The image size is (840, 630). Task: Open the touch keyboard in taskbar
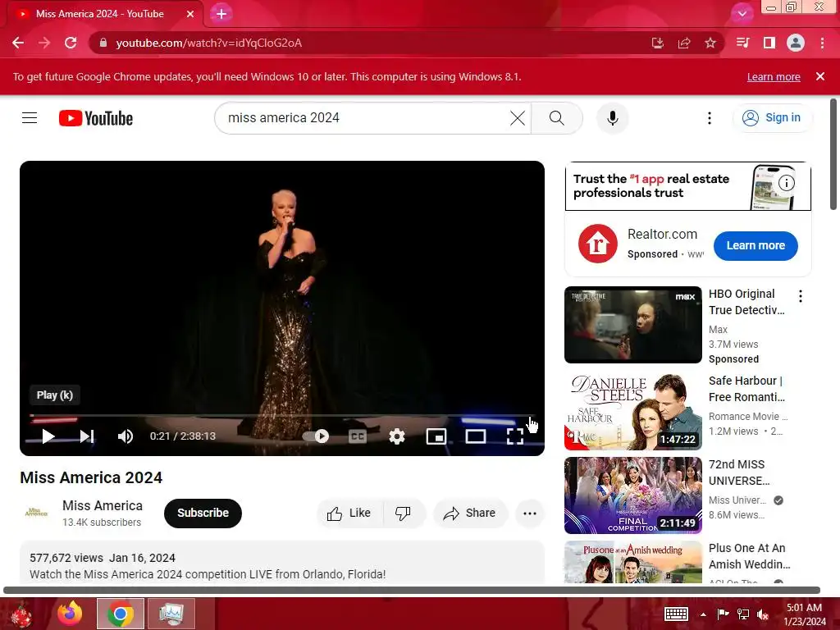[x=676, y=614]
